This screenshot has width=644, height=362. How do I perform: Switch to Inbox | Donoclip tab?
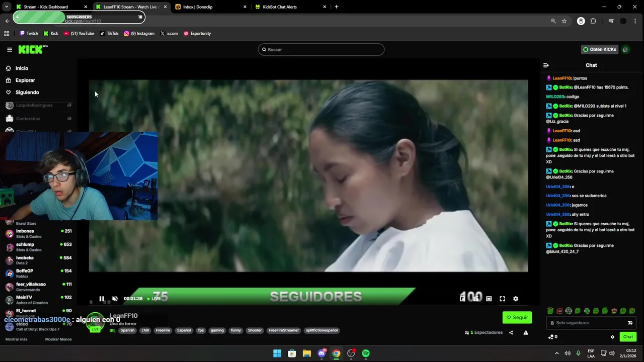(211, 7)
